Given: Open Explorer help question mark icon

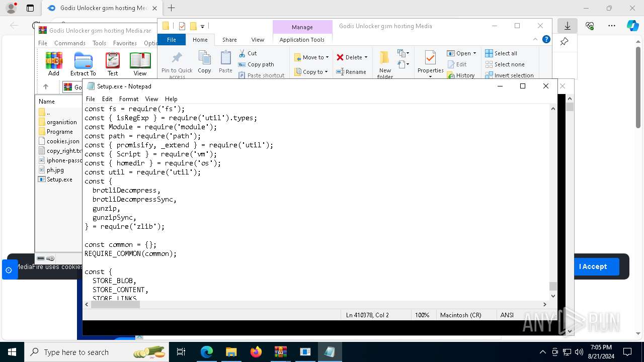Looking at the screenshot, I should (x=546, y=39).
